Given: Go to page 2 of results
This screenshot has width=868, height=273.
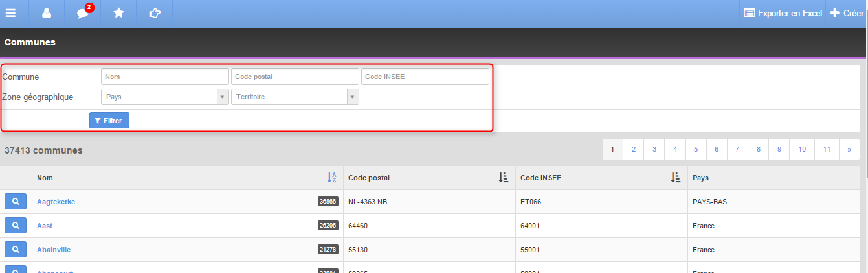Looking at the screenshot, I should (633, 149).
